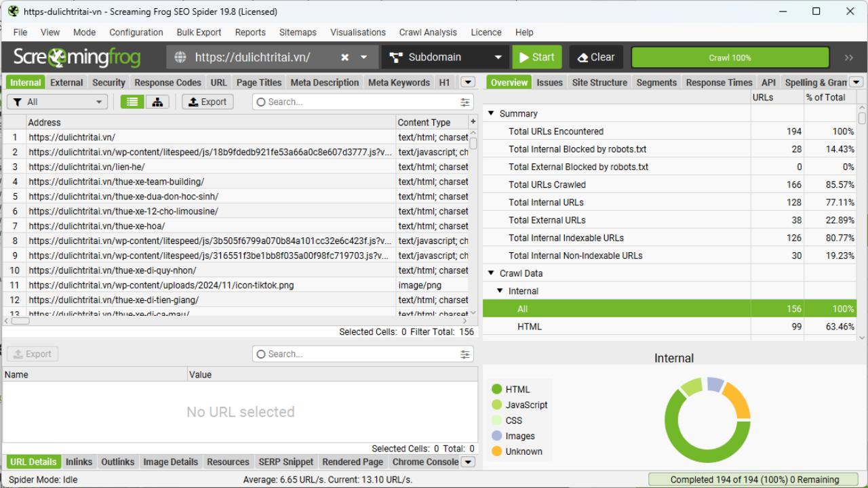Clear the URL with the X icon

click(x=344, y=57)
